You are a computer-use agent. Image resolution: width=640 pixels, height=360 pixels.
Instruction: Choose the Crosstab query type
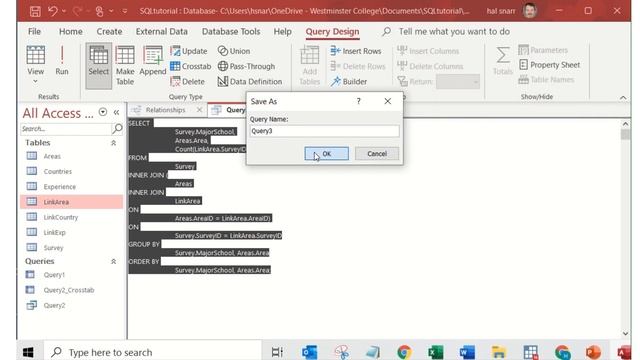(191, 66)
